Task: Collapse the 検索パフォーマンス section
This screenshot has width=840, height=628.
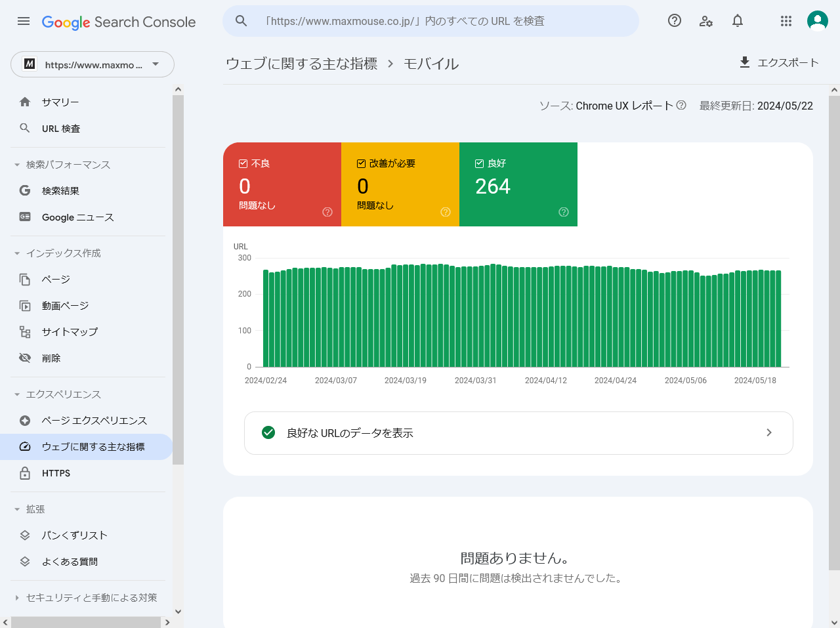Action: pyautogui.click(x=17, y=165)
